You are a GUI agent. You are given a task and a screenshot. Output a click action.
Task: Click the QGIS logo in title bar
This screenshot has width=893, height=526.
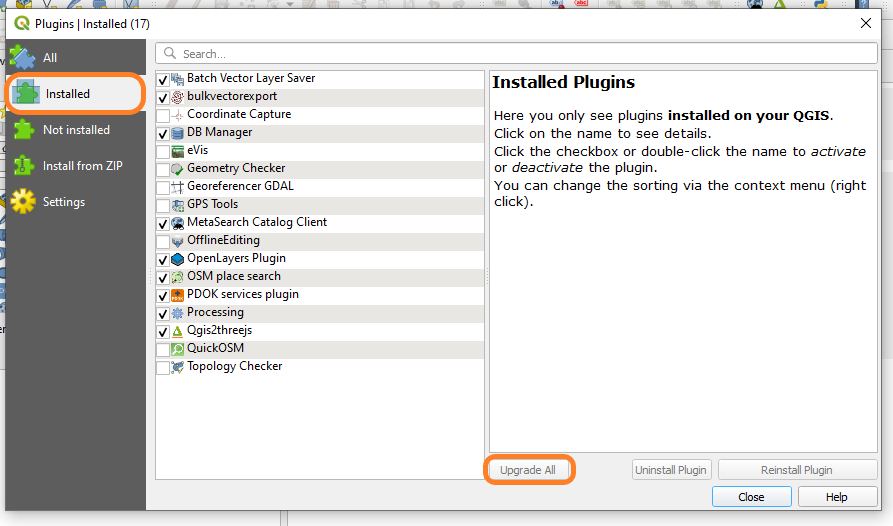22,24
